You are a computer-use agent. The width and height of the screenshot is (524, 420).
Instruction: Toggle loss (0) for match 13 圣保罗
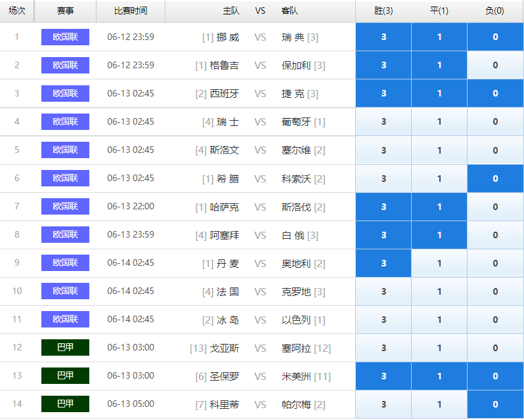pos(495,376)
